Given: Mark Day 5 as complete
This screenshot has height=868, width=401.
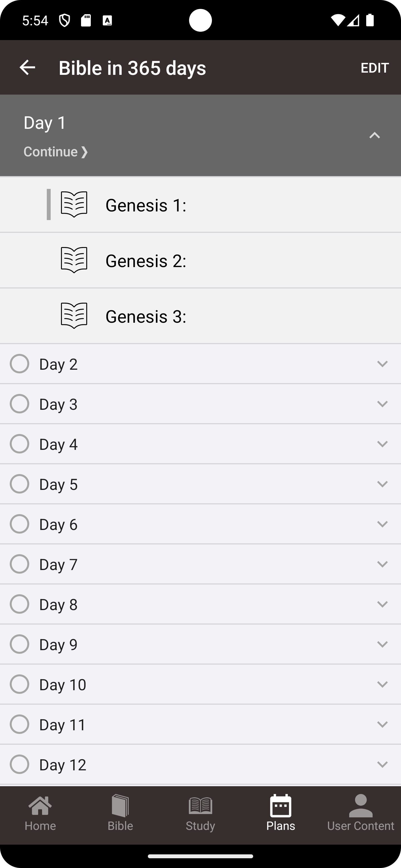Looking at the screenshot, I should pos(19,484).
